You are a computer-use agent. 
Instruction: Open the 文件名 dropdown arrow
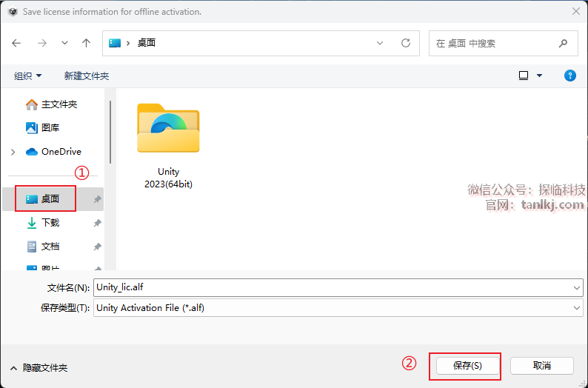tap(576, 288)
